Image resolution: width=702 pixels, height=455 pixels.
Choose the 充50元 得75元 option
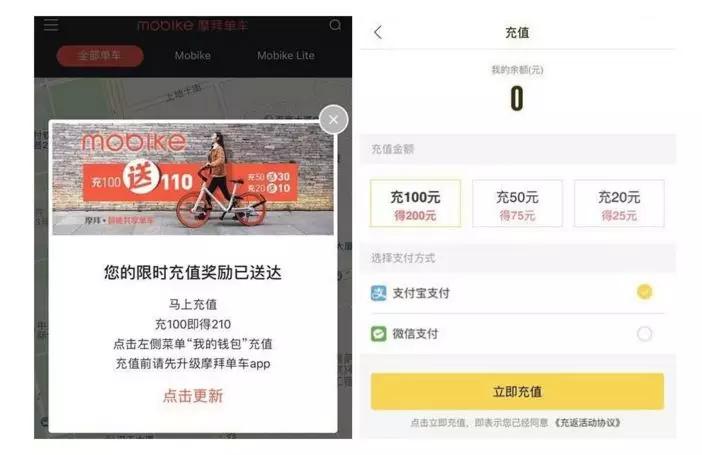(517, 203)
